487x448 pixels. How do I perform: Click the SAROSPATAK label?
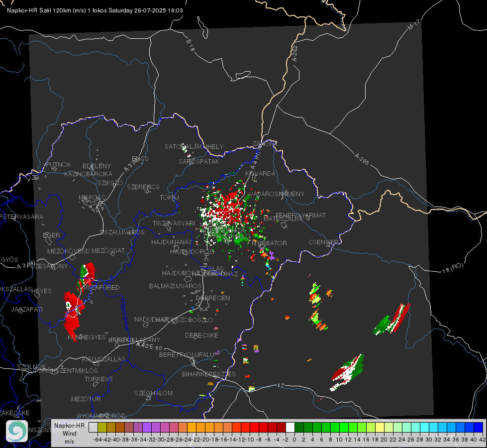199,161
